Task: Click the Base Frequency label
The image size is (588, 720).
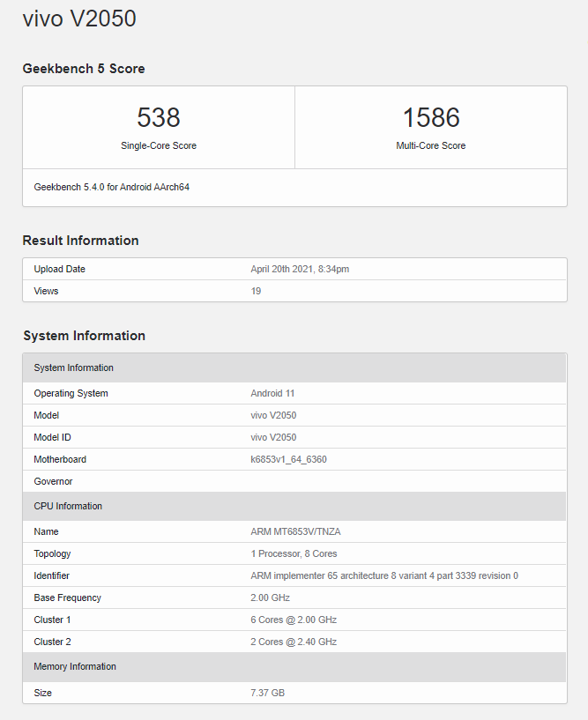Action: (68, 598)
